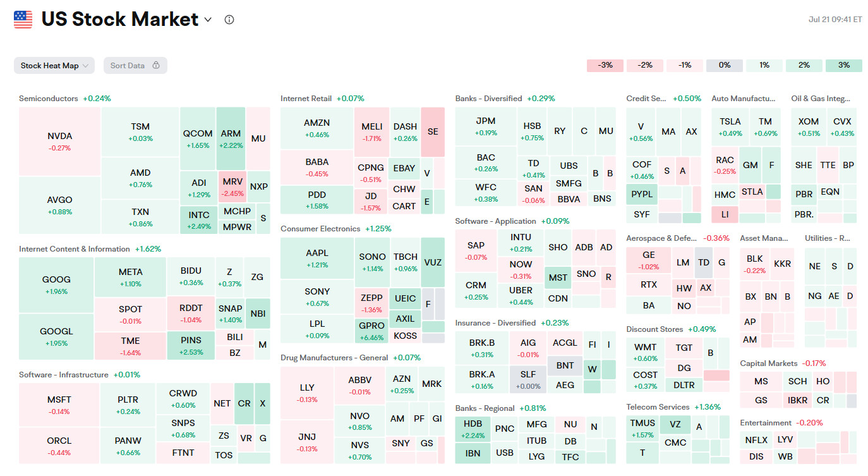Open the MSFT stock tile
Screen dimensions: 868x476
pyautogui.click(x=59, y=405)
